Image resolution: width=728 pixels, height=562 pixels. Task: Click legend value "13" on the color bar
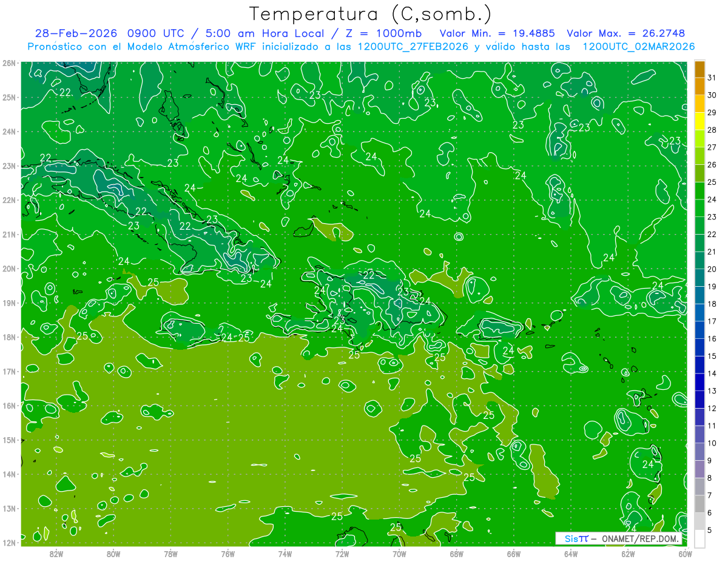coord(712,391)
